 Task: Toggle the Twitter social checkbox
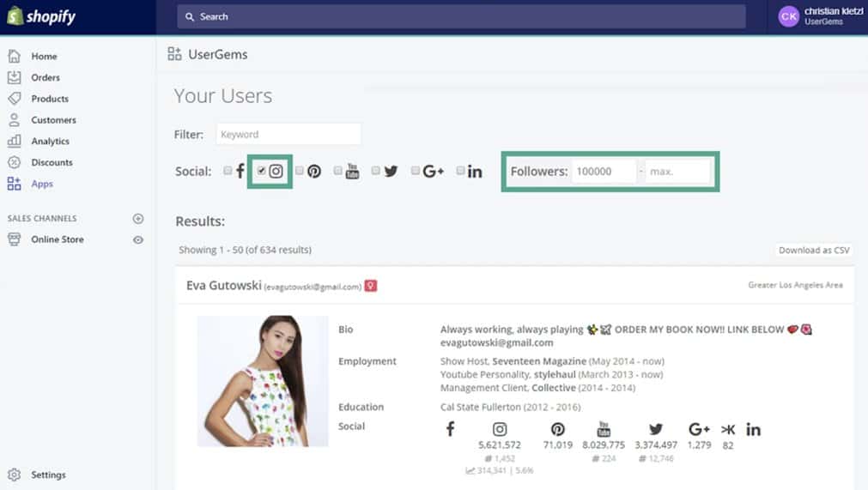coord(376,170)
